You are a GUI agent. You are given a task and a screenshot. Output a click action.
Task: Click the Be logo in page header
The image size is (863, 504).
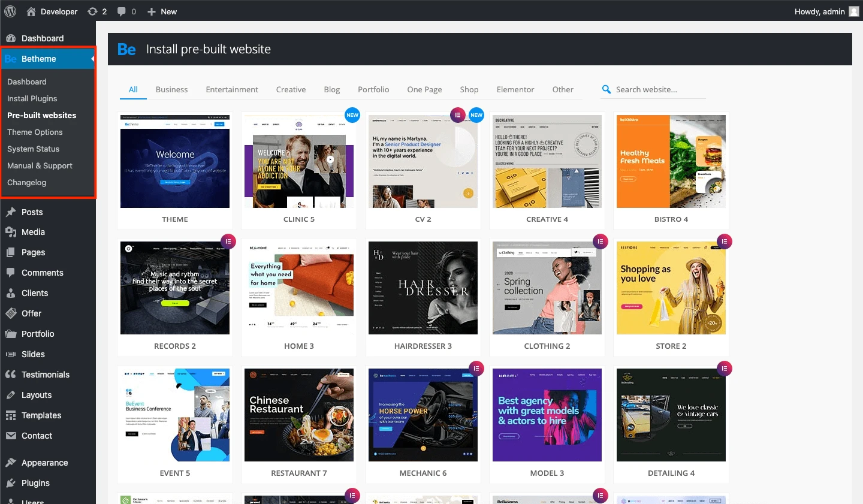(x=126, y=49)
